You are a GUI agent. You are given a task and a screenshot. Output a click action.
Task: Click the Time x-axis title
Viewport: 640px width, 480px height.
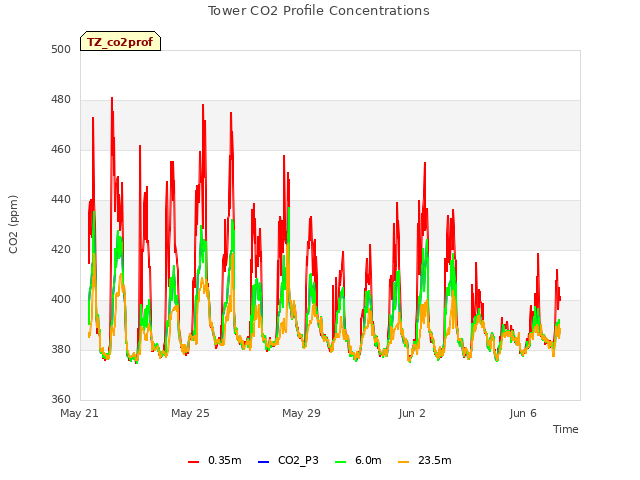coord(565,429)
